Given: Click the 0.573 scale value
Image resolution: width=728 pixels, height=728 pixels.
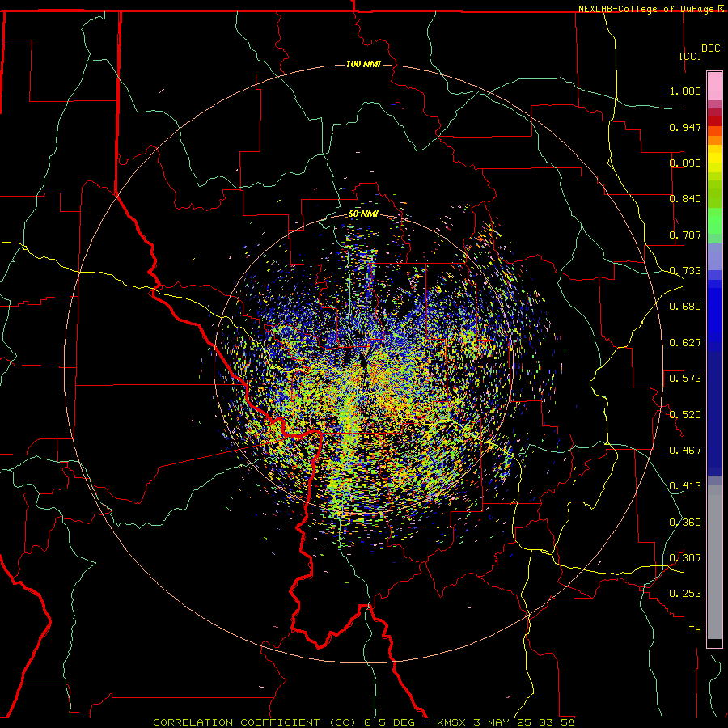Looking at the screenshot, I should click(x=685, y=379).
